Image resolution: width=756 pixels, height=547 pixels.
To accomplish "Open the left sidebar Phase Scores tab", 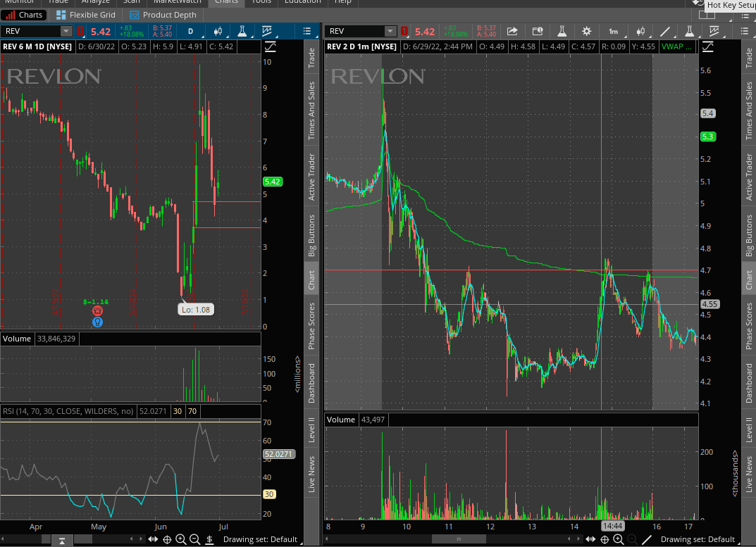I will [311, 326].
